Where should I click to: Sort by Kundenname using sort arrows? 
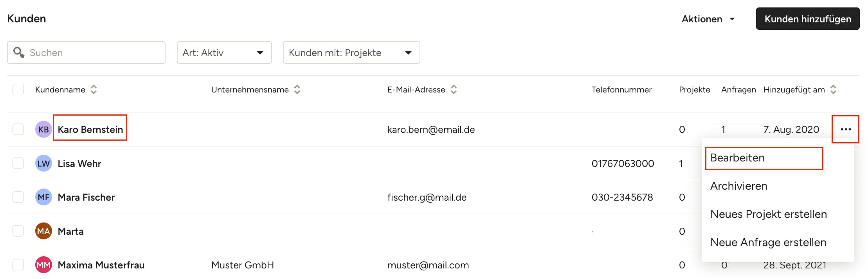94,90
